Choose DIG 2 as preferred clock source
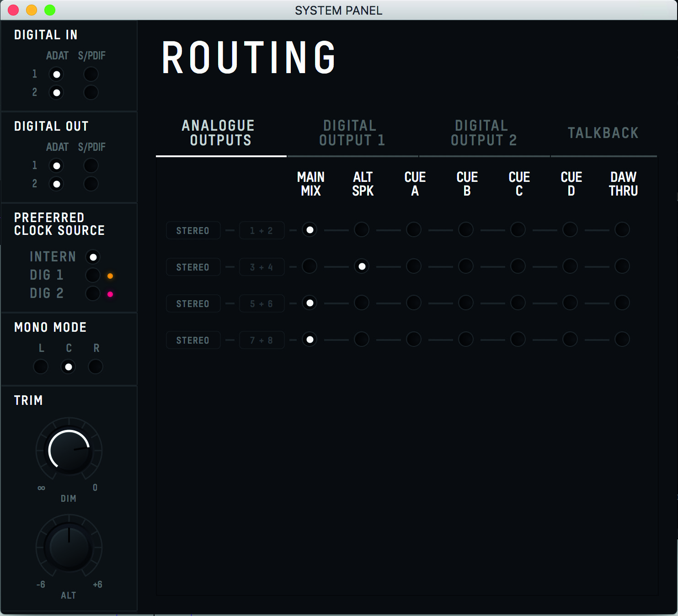This screenshot has width=678, height=616. click(x=93, y=294)
